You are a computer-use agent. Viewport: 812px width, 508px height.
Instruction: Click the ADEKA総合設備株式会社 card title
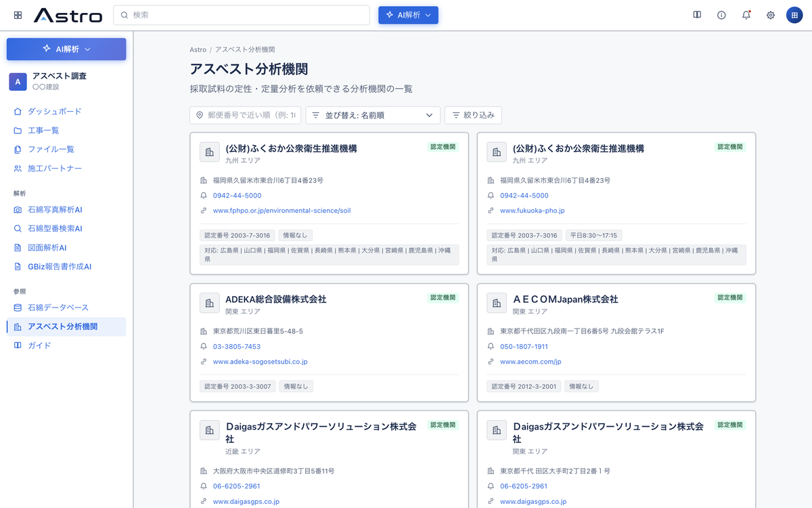coord(276,299)
